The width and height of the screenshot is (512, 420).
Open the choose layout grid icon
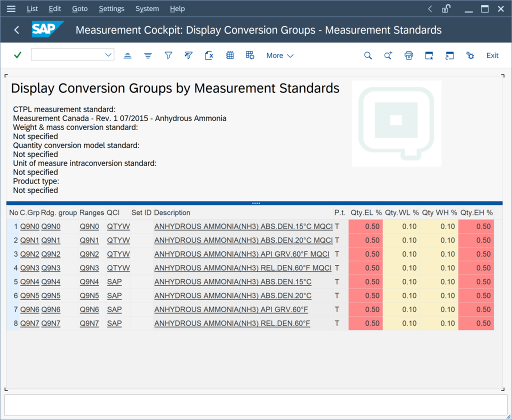[229, 55]
